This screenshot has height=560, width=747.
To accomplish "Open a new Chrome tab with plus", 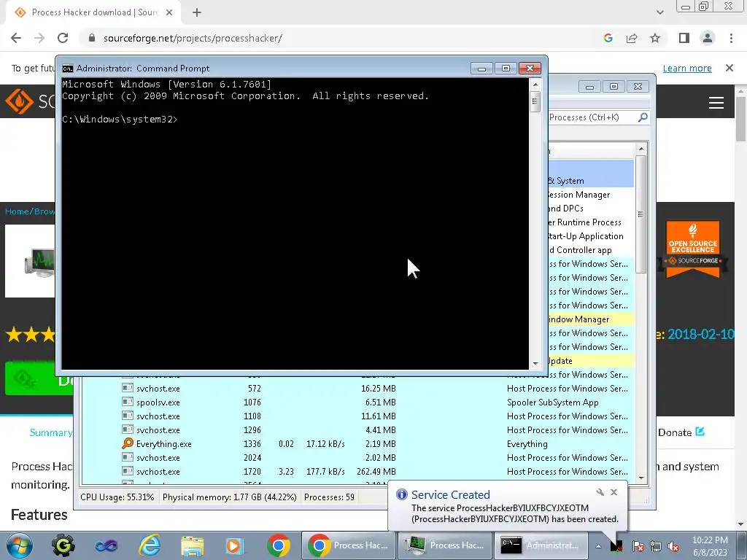I will tap(197, 12).
